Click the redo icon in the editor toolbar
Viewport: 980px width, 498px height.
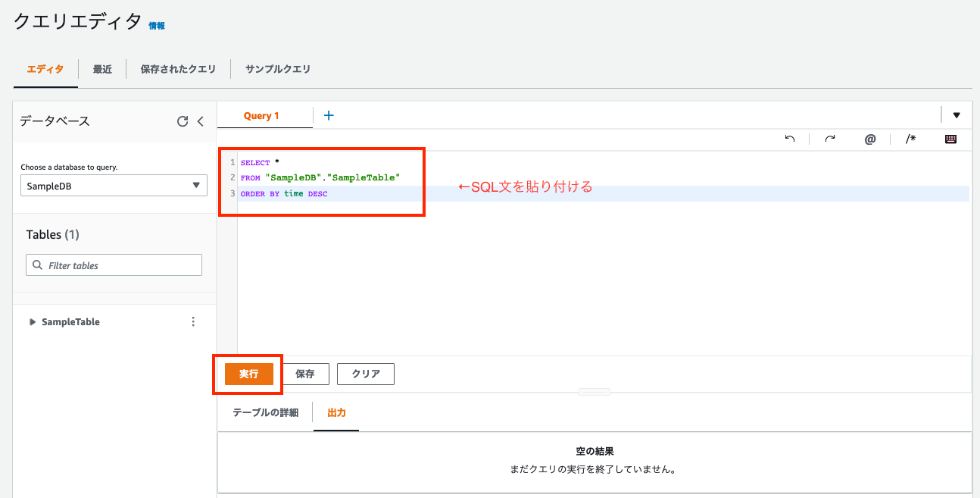tap(829, 139)
